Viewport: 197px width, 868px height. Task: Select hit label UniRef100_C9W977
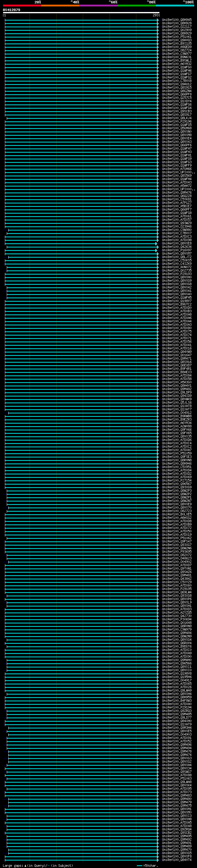177,54
